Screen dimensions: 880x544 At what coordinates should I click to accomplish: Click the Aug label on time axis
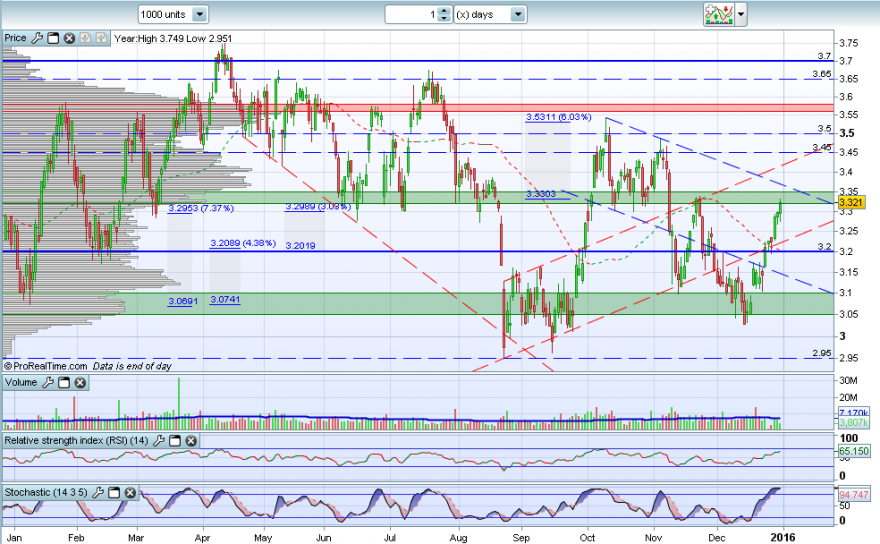[x=459, y=538]
